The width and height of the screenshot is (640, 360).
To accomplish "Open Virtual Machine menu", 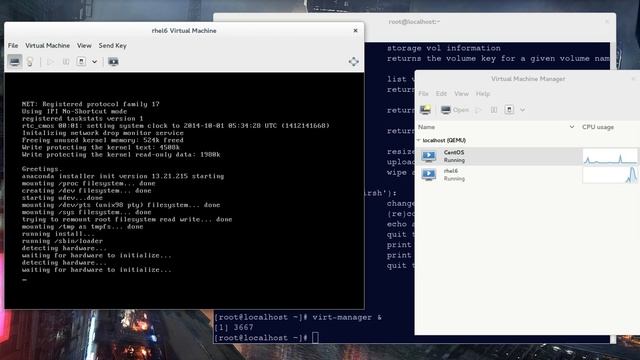I will coord(47,45).
